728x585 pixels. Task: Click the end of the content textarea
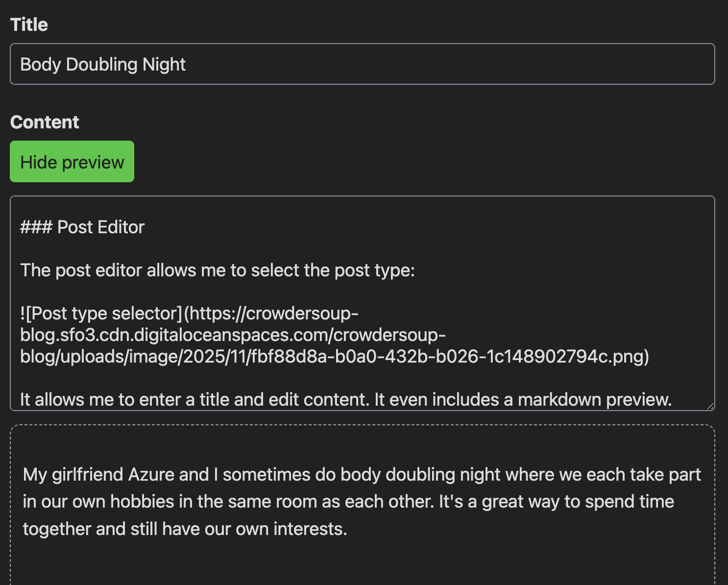(671, 399)
